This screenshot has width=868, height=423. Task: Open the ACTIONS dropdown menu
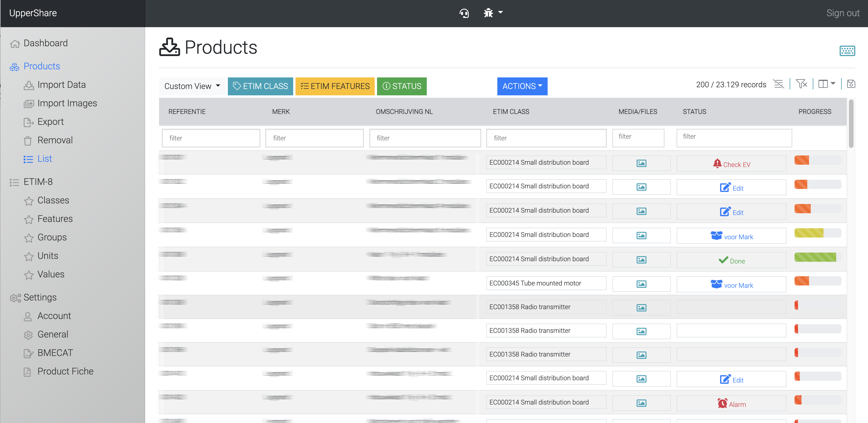522,86
